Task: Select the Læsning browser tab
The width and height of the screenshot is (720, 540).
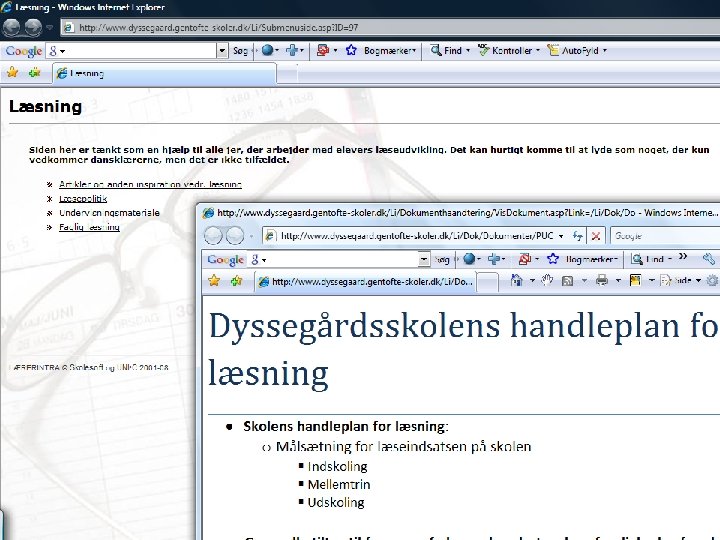Action: [165, 73]
